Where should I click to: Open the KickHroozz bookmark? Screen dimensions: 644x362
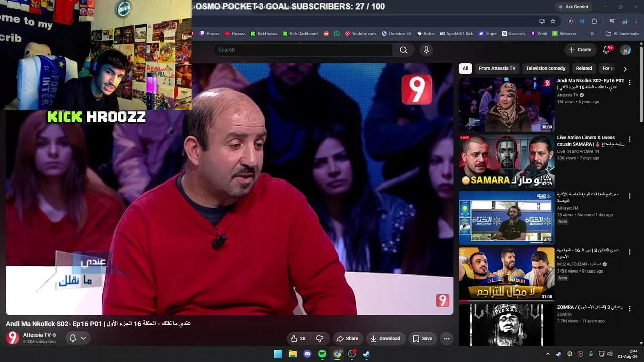pyautogui.click(x=263, y=34)
